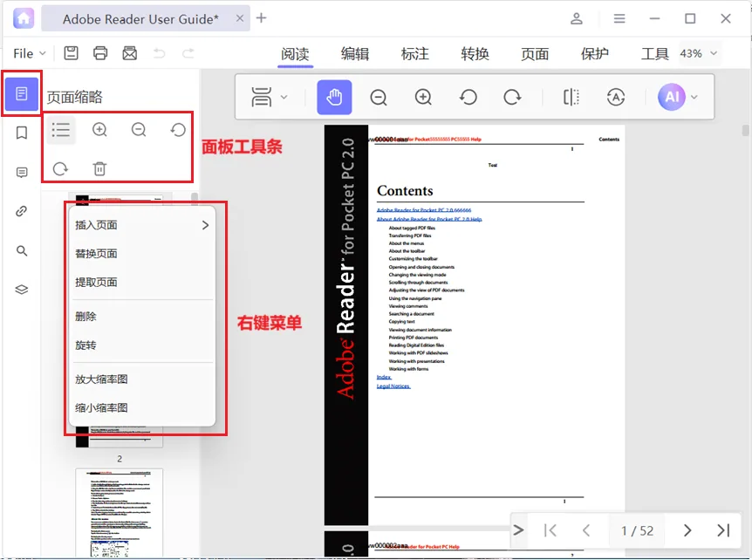Screen dimensions: 752x560
Task: Rotate view counterclockwise in the reading toolbar
Action: pos(468,98)
